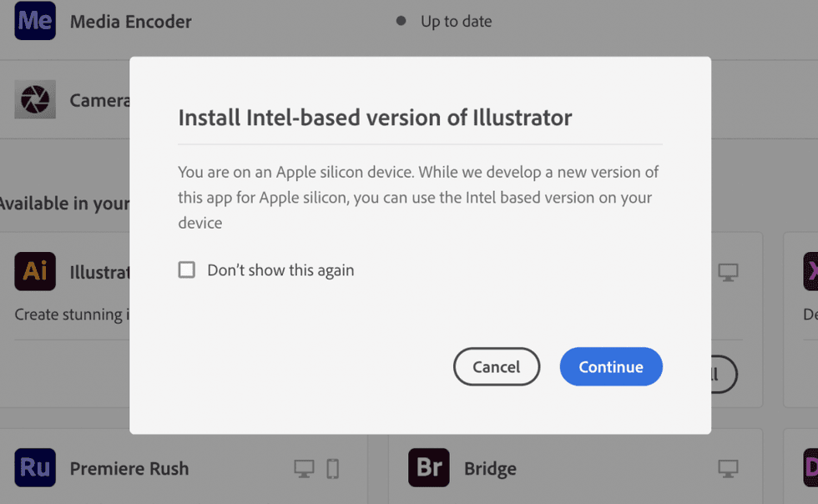Click the Media Encoder app name
Viewport: 818px width, 504px height.
(x=131, y=22)
